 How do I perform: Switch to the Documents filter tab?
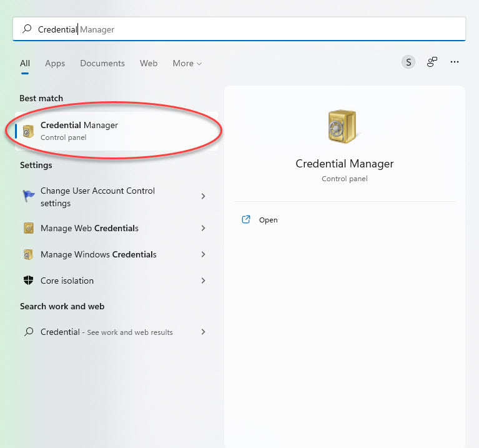pyautogui.click(x=102, y=63)
